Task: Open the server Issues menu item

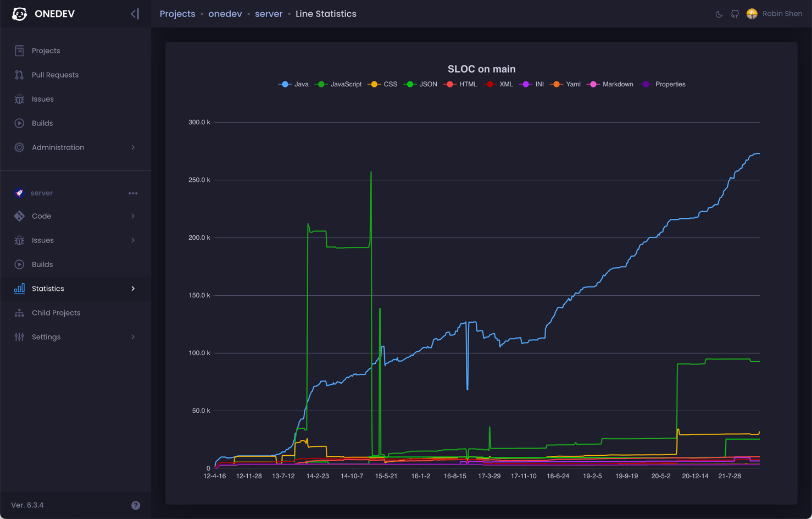Action: pyautogui.click(x=42, y=240)
